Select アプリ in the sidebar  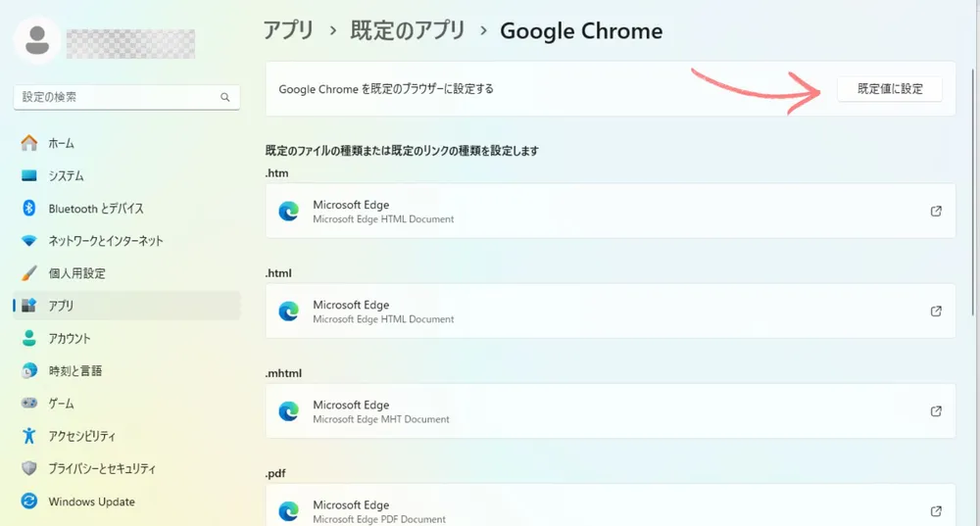tap(126, 306)
